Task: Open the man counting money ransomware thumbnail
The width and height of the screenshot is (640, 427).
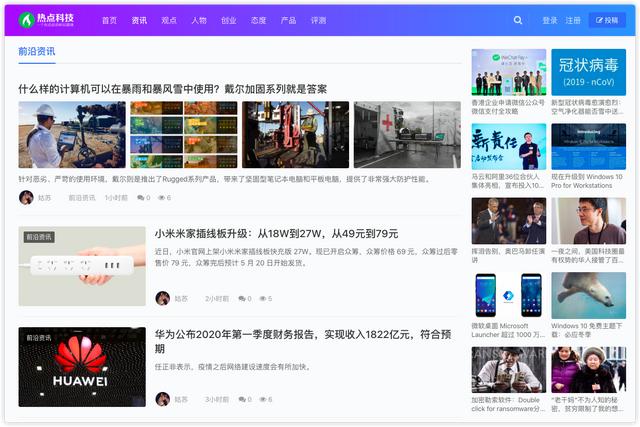Action: [509, 370]
